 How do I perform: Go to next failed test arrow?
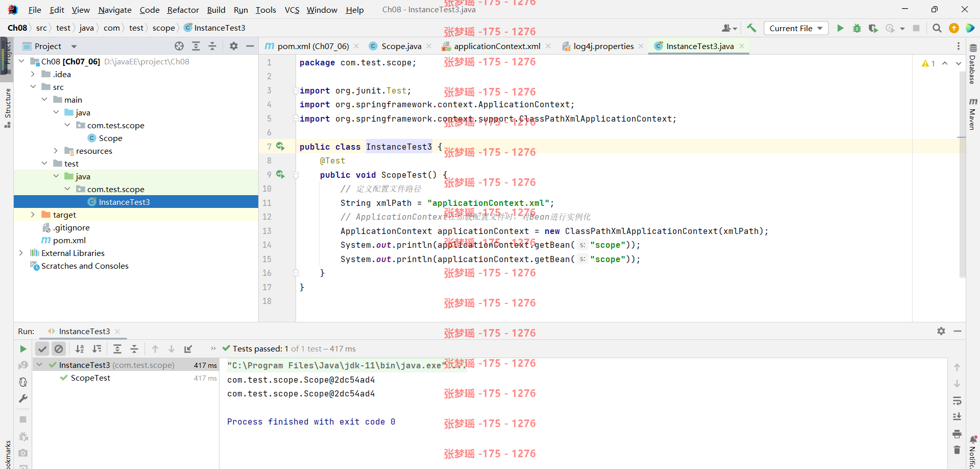click(x=171, y=349)
